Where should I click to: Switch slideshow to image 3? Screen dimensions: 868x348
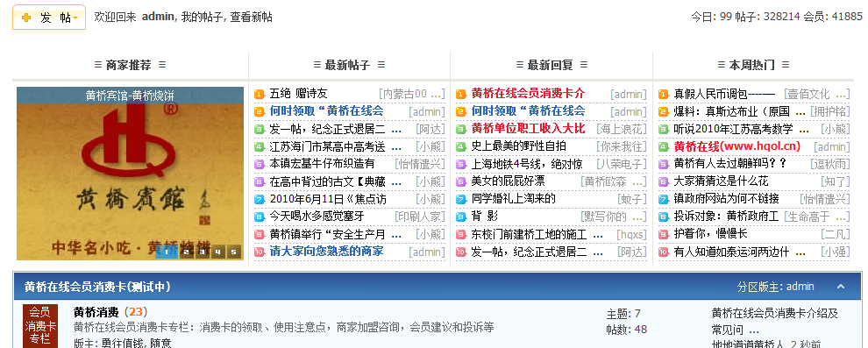click(202, 252)
